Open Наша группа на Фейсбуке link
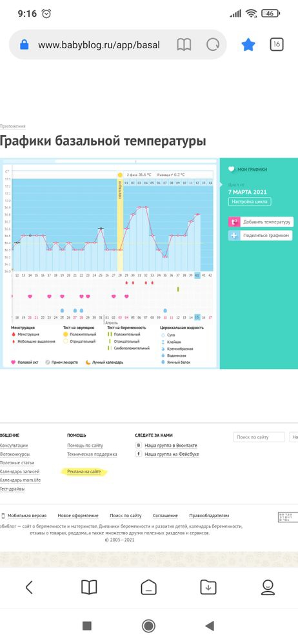Viewport: 298px width, 644px height. pyautogui.click(x=172, y=454)
